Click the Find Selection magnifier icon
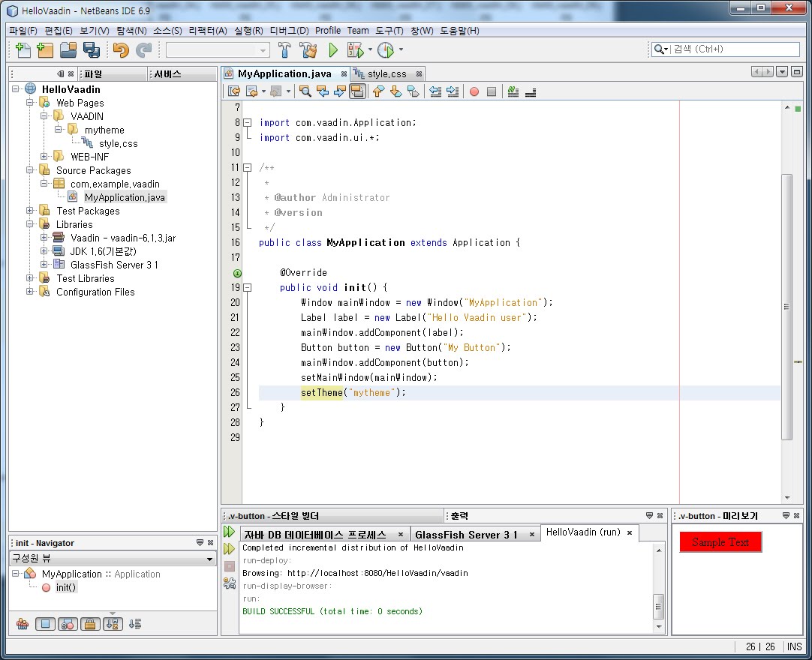Viewport: 812px width, 660px height. [305, 91]
